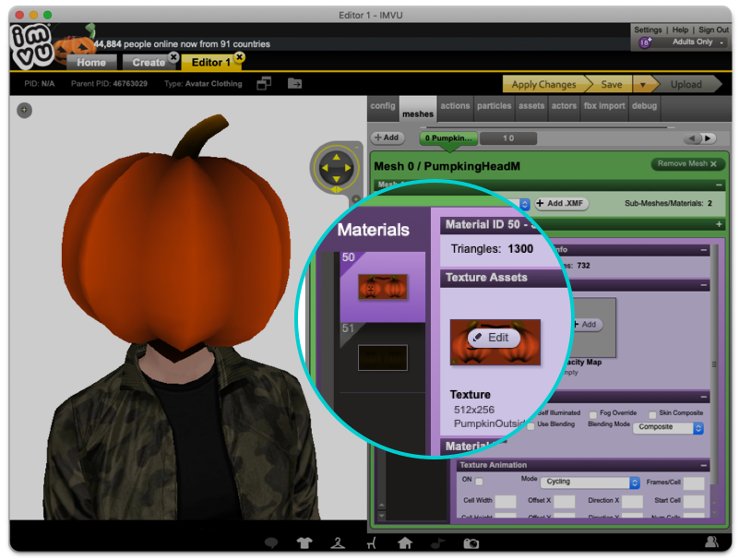Viewport: 739px width, 560px height.
Task: Turn ON texture animation checkbox
Action: click(x=480, y=482)
